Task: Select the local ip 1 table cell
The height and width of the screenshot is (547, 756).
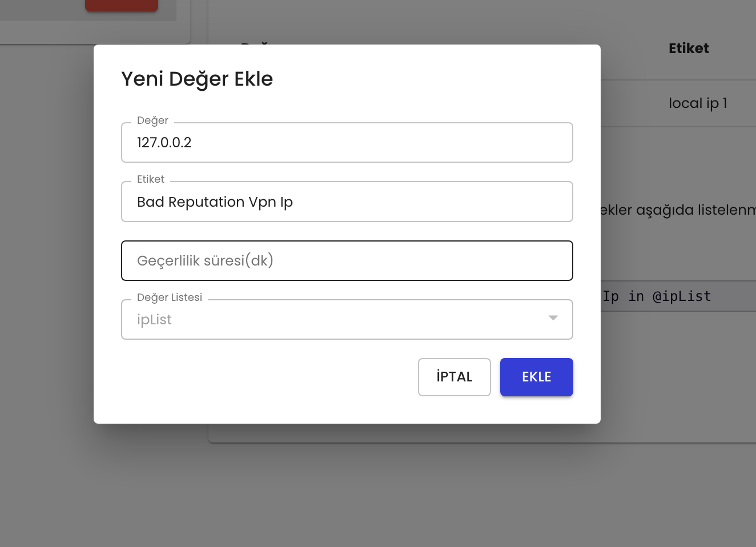Action: pyautogui.click(x=698, y=103)
